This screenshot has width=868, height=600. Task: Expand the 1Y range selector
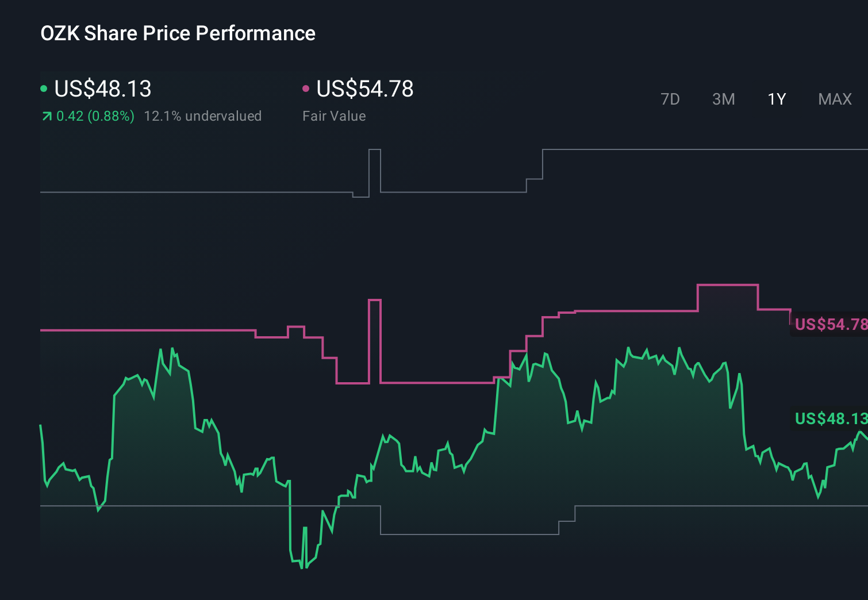(777, 99)
